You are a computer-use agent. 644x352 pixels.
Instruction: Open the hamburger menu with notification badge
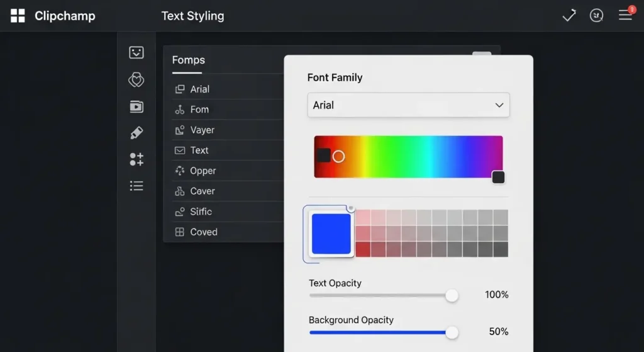click(x=625, y=16)
